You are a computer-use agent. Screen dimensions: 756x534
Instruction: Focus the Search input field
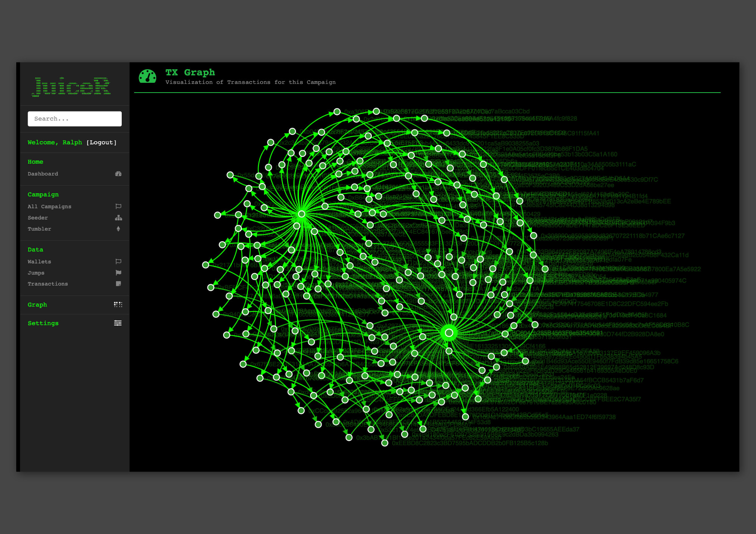click(74, 119)
